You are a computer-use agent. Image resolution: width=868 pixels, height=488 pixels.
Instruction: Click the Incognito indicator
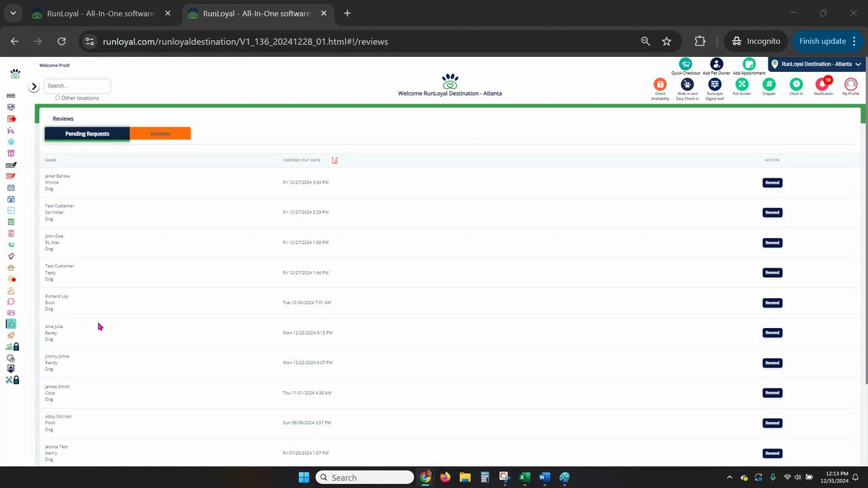(x=756, y=41)
